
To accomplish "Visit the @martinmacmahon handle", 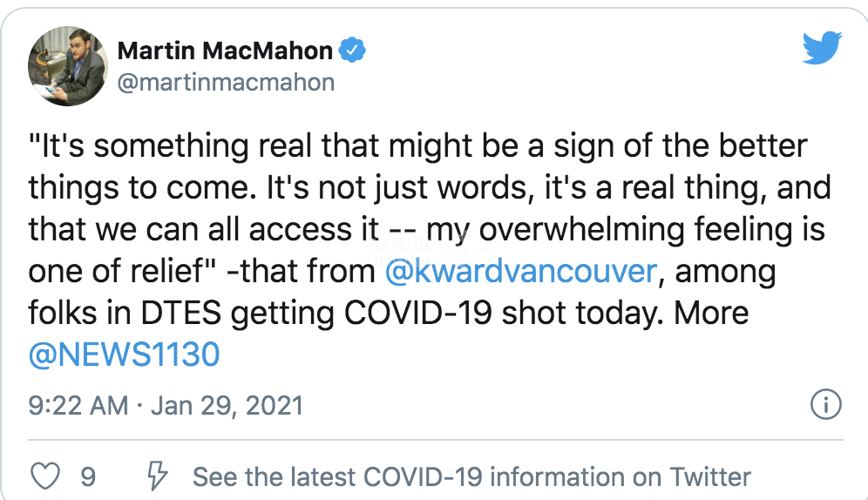I will [x=226, y=83].
